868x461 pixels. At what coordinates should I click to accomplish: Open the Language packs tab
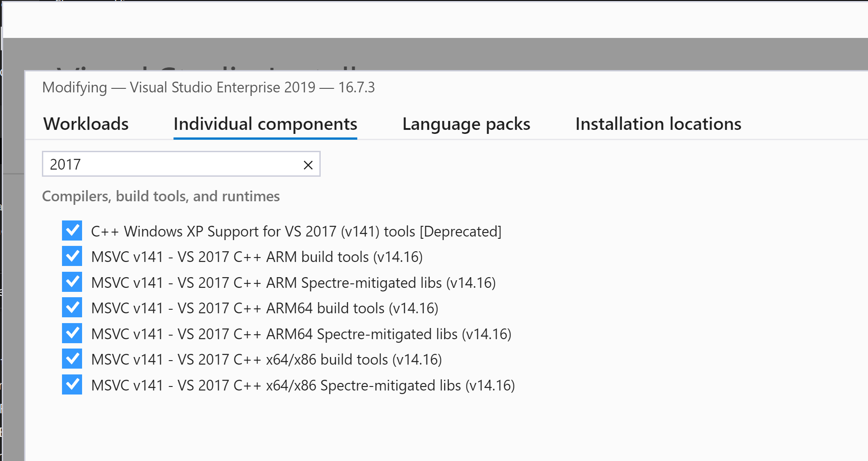[x=466, y=124]
